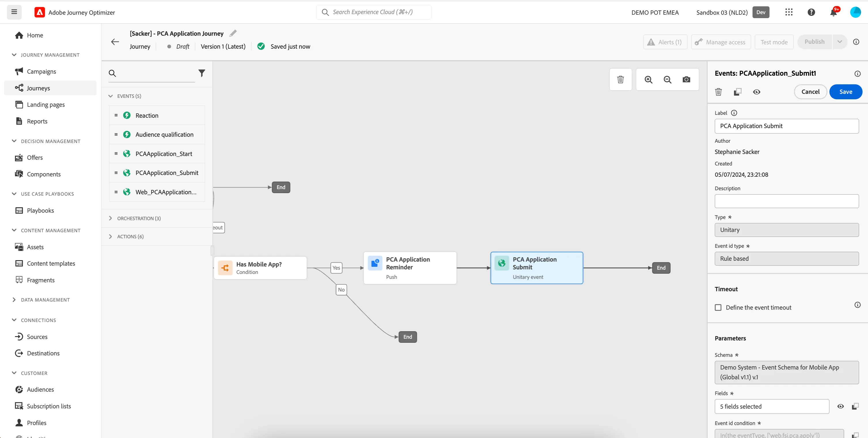The height and width of the screenshot is (438, 868).
Task: Zoom out on the journey canvas
Action: pyautogui.click(x=668, y=79)
